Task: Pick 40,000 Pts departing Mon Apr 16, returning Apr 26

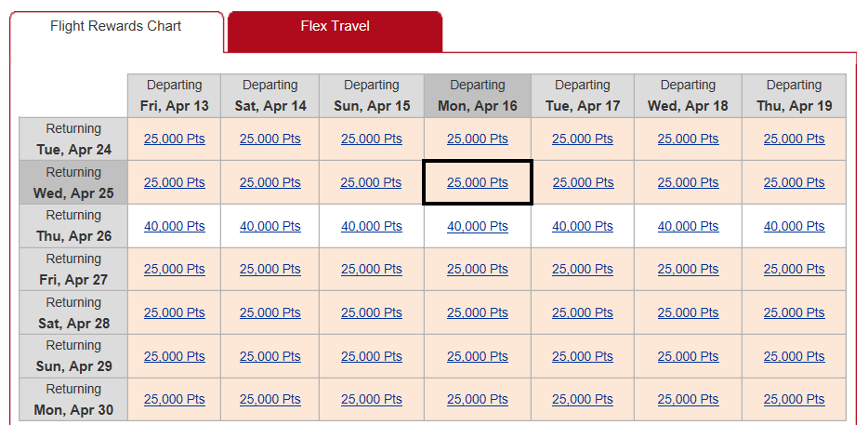Action: [x=477, y=226]
